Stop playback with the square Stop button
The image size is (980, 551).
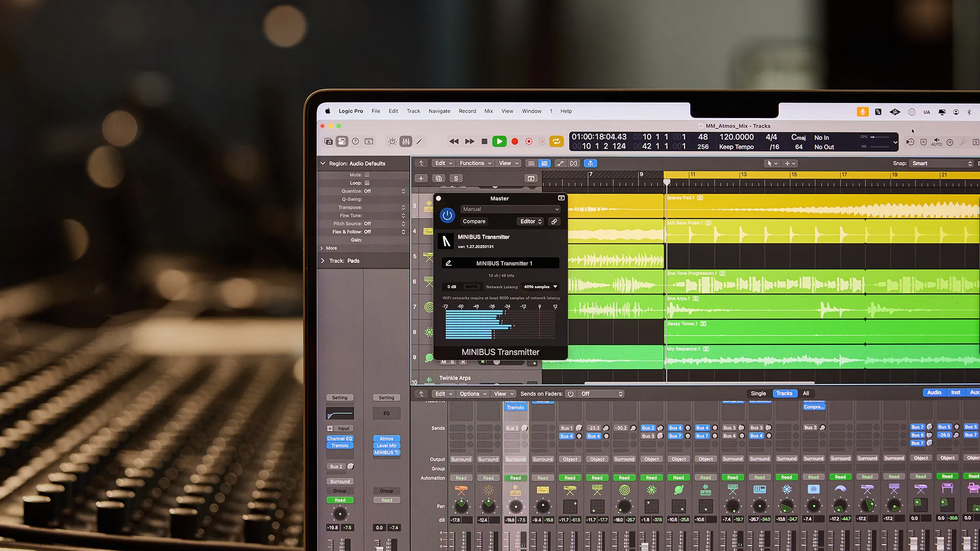[485, 142]
